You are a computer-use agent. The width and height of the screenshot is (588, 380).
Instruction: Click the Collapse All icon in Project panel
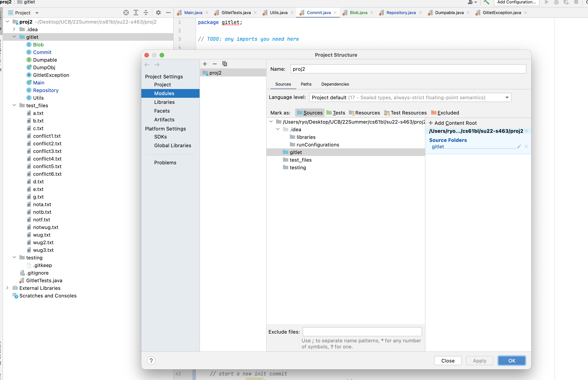pos(146,13)
